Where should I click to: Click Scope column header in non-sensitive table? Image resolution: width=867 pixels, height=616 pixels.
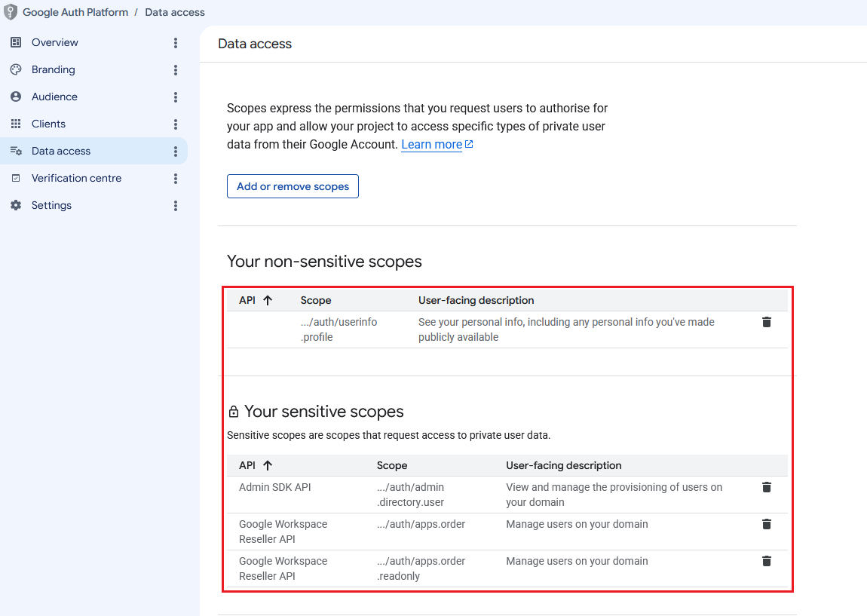pos(316,300)
